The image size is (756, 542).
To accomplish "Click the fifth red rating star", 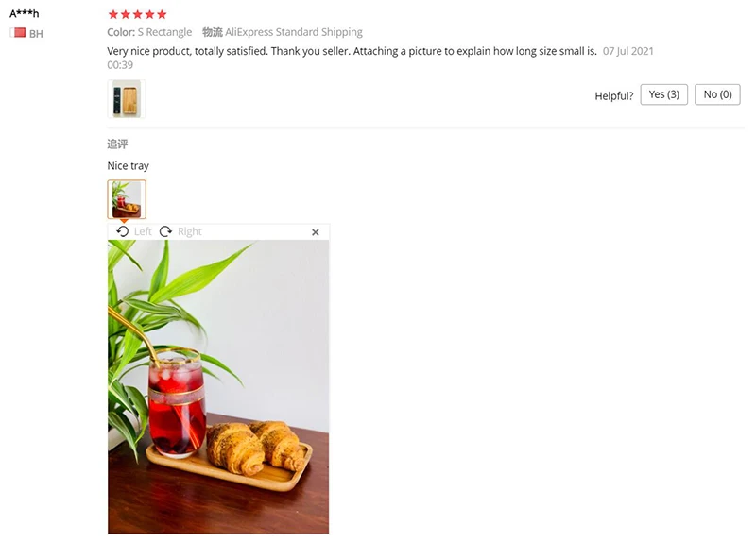I will [x=162, y=14].
